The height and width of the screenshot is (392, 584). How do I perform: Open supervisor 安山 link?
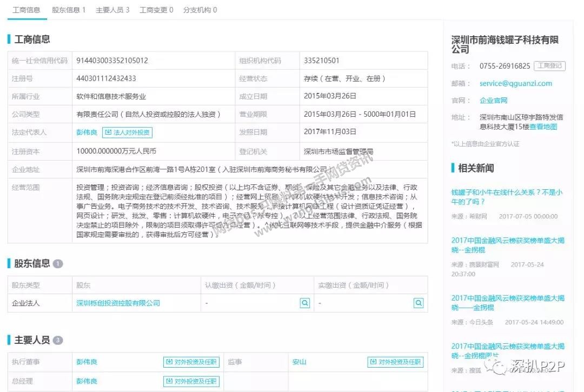point(300,362)
